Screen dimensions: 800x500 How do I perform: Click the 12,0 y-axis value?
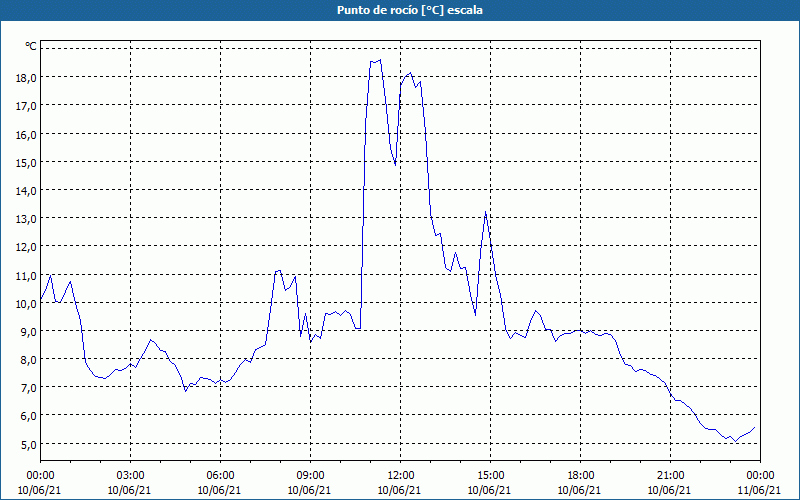click(26, 247)
